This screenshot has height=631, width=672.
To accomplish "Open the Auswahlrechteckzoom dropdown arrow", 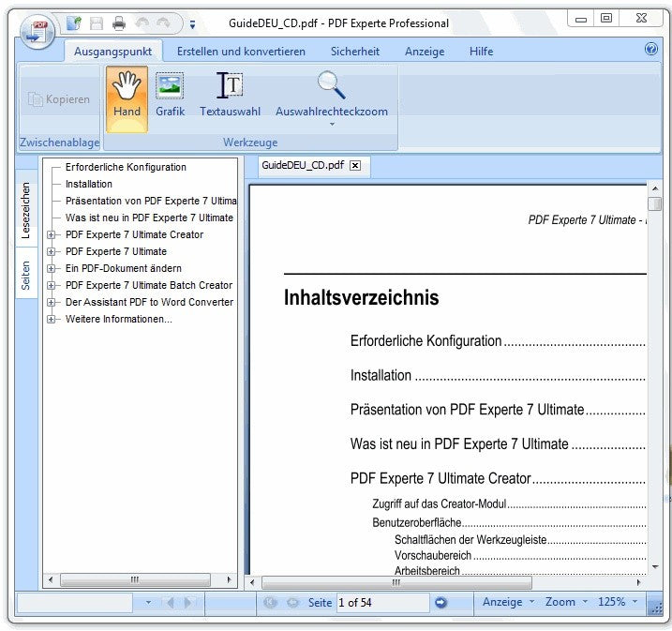I will point(332,125).
